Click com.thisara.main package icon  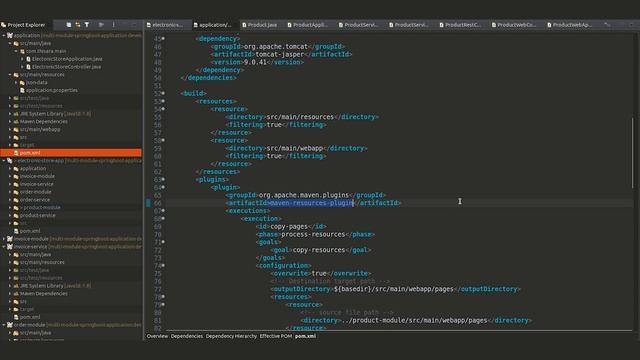tap(22, 51)
